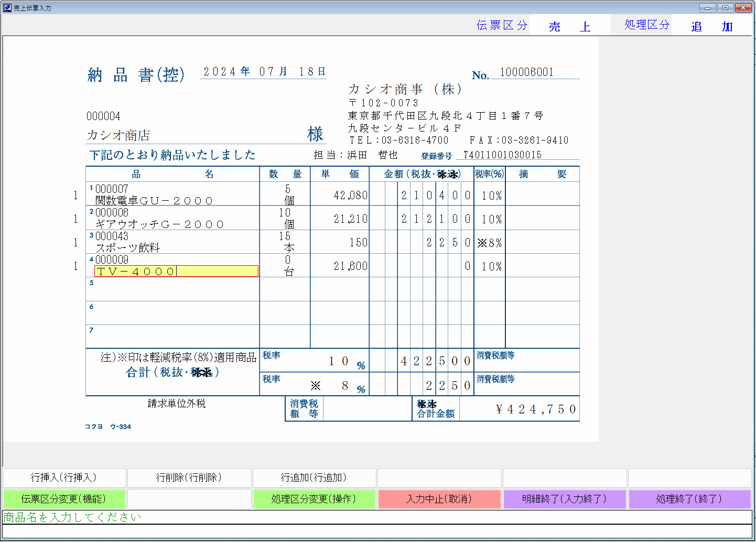Viewport: 756px width, 542px height.
Task: Click empty detail row 5
Action: (332, 289)
